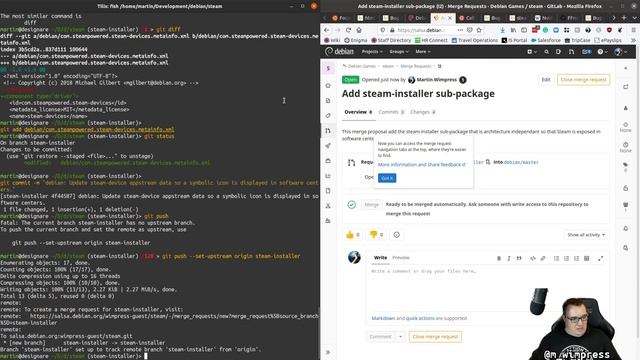Open Analytics chart icon in left sidebar
The image size is (640, 360).
pyautogui.click(x=328, y=176)
